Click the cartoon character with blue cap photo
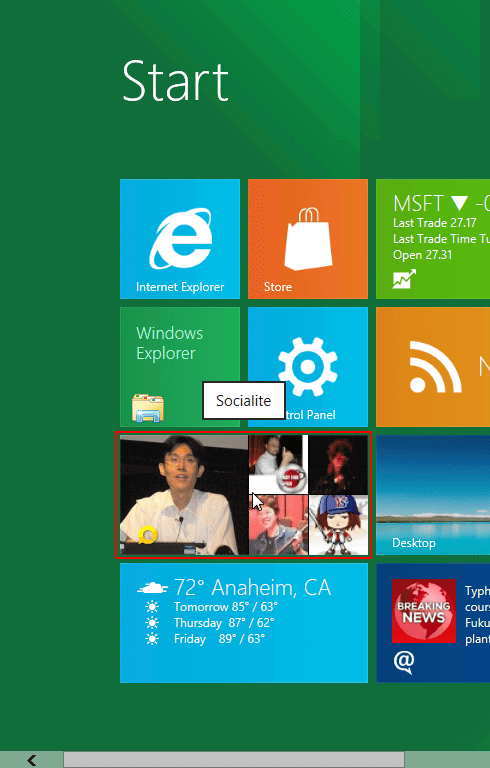The width and height of the screenshot is (490, 768). point(338,525)
